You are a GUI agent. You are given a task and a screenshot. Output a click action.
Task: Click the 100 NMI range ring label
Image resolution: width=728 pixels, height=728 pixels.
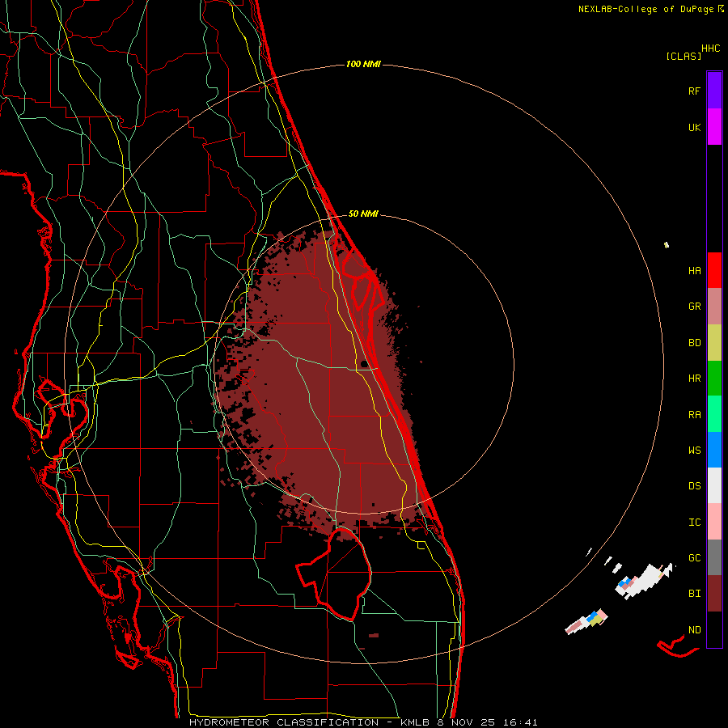(363, 64)
